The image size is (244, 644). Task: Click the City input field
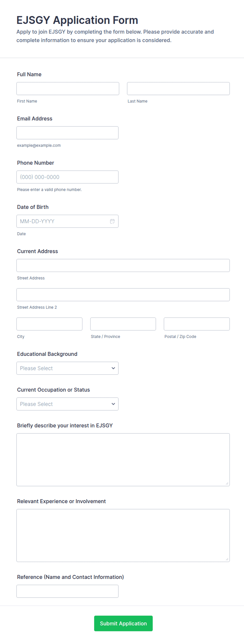[49, 324]
